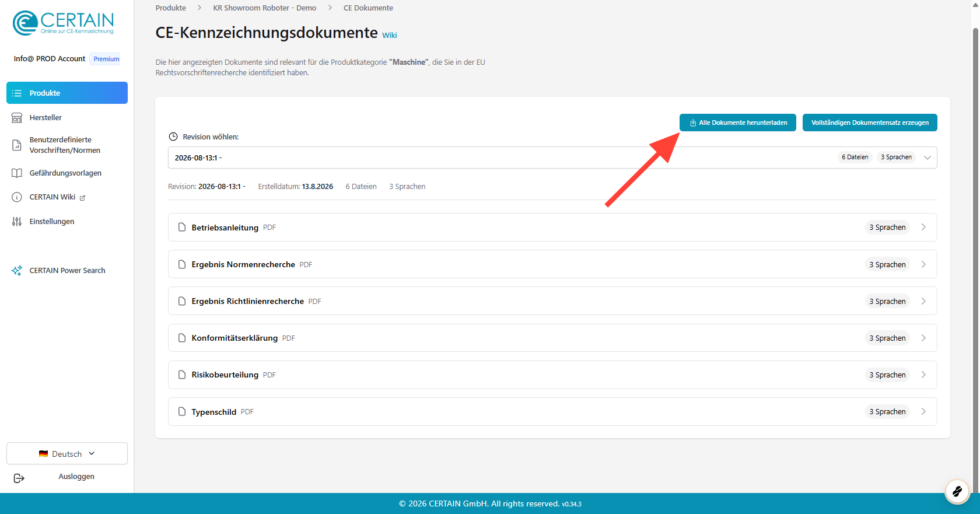The image size is (980, 514).
Task: Click the file icon of Risikobeurteilung
Action: [x=182, y=375]
